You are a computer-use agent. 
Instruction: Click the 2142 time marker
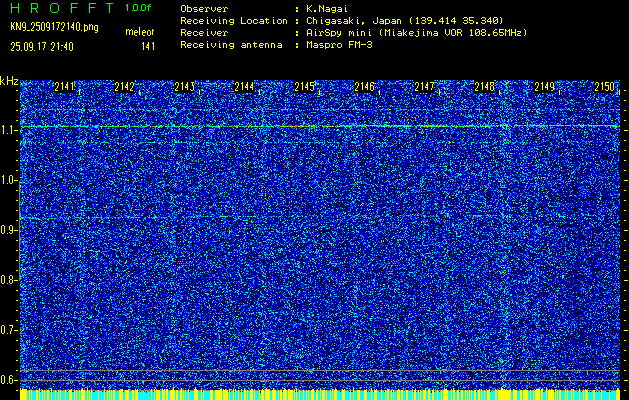point(124,87)
